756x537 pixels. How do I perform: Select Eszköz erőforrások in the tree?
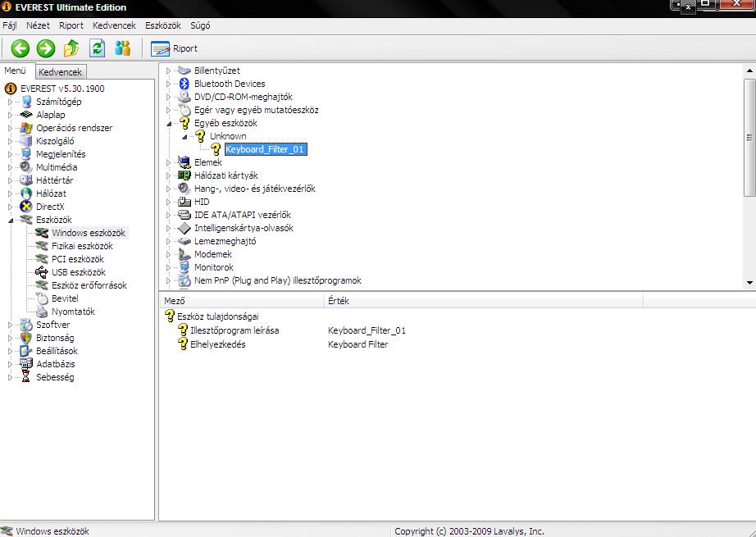[89, 285]
